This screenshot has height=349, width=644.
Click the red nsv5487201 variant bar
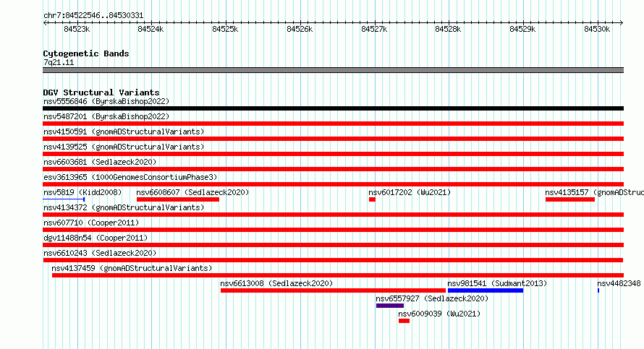point(333,124)
